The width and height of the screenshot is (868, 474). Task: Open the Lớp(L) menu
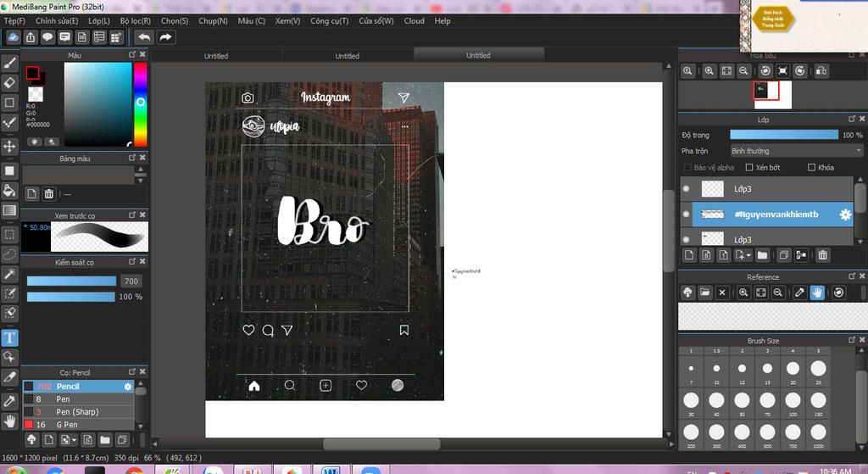99,20
